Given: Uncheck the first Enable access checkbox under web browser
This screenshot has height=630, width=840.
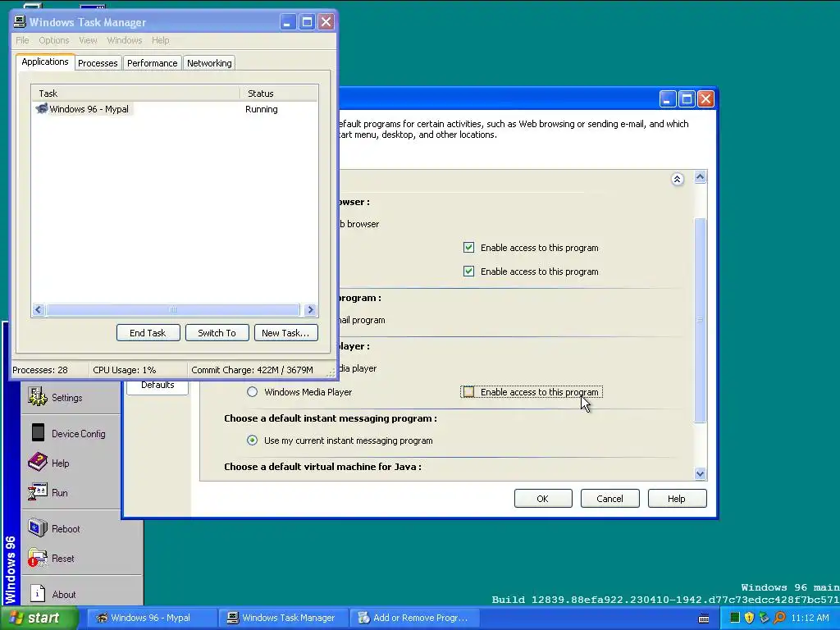Looking at the screenshot, I should (468, 248).
